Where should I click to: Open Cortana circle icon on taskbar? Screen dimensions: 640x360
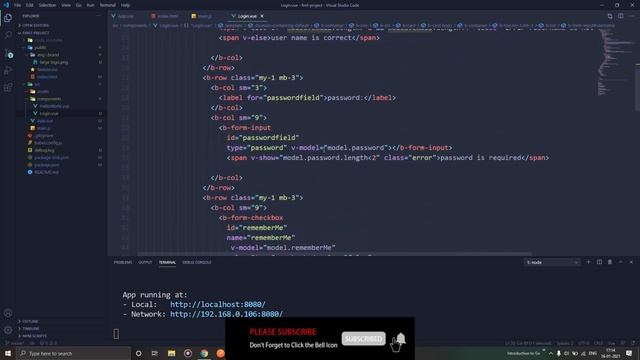(138, 353)
